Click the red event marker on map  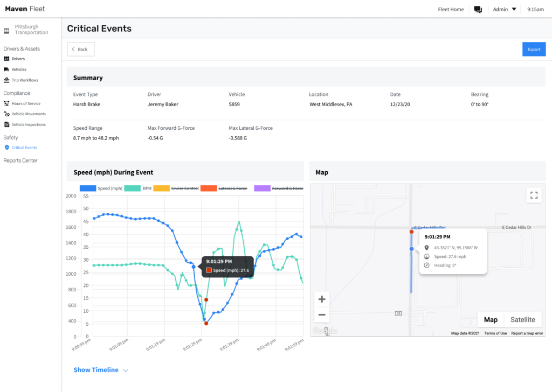[x=411, y=232]
